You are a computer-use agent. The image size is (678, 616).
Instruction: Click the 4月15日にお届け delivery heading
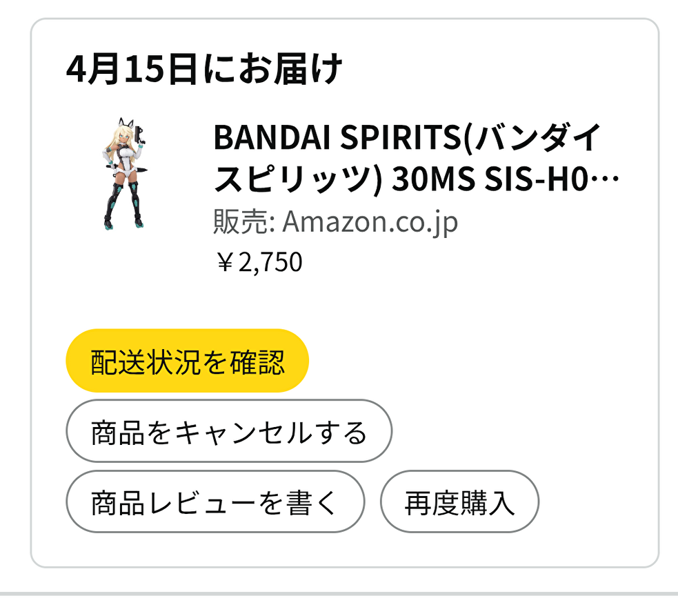pyautogui.click(x=204, y=70)
